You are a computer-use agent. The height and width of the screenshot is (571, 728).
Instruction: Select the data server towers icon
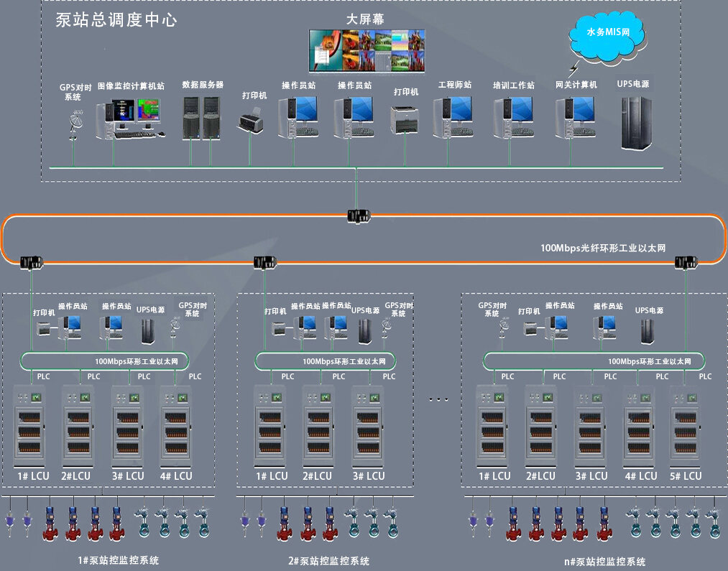tap(201, 117)
